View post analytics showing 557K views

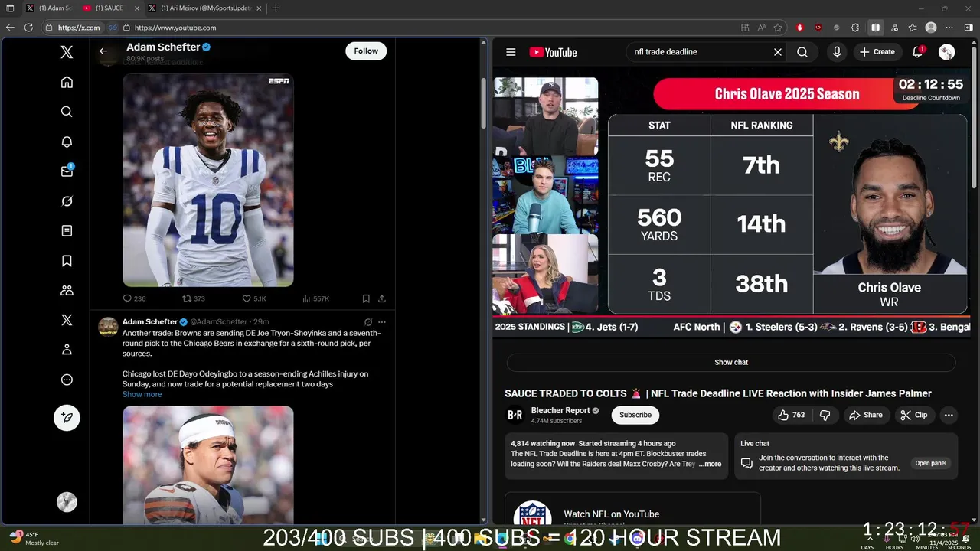click(315, 298)
